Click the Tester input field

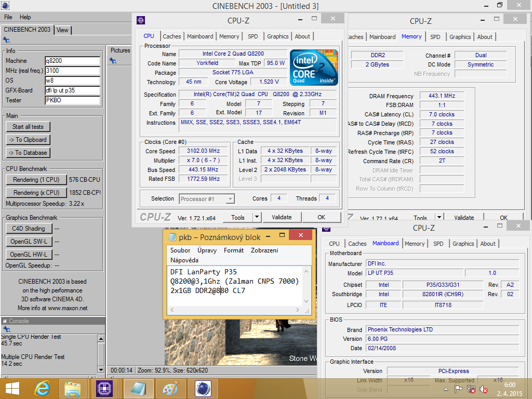coord(72,100)
